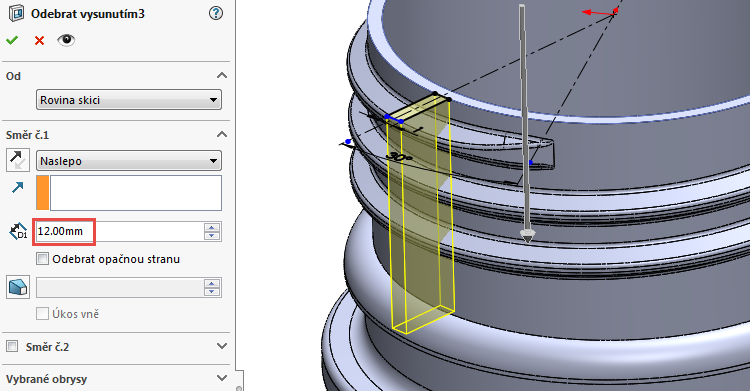Confirm the cut-extrude with green checkmark

tap(12, 41)
